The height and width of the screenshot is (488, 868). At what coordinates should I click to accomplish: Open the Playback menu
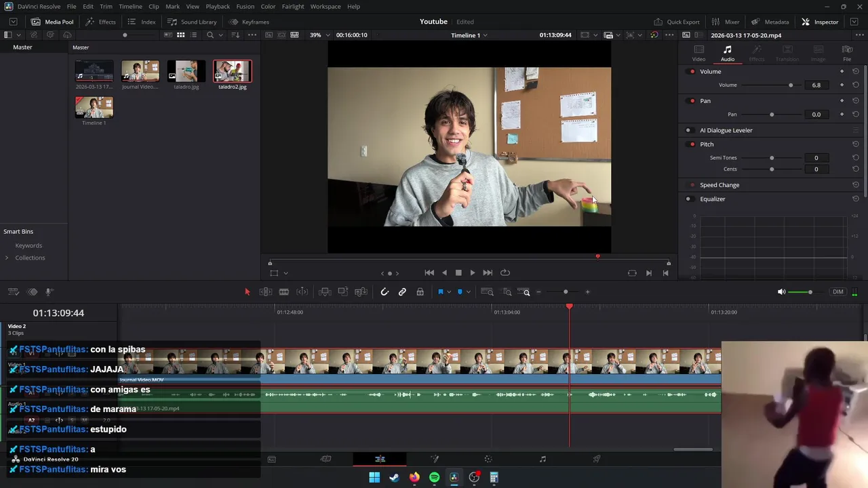(218, 6)
